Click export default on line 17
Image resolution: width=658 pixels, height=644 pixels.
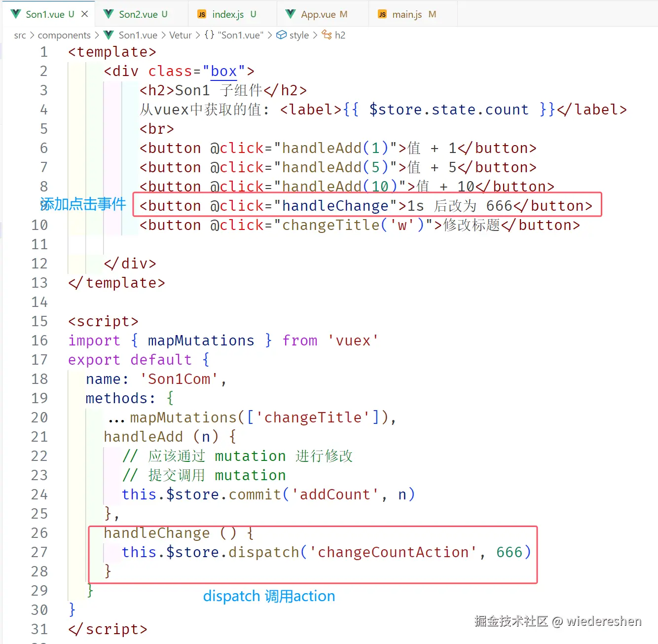coord(130,360)
